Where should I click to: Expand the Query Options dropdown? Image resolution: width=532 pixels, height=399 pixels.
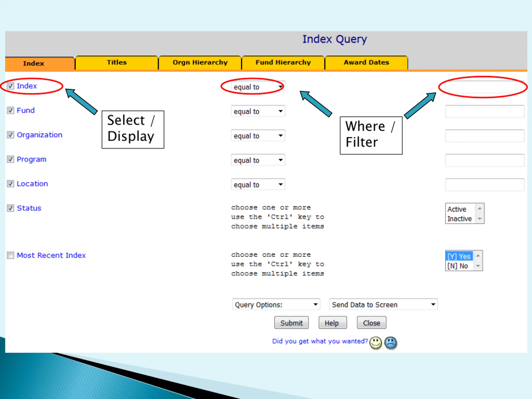276,304
